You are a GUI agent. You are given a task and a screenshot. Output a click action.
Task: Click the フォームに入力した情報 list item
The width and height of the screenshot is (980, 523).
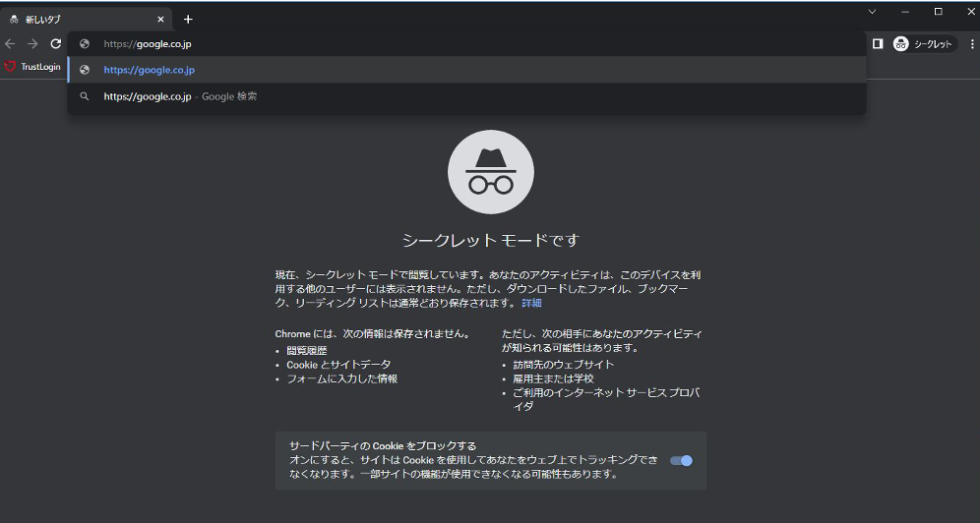[341, 378]
